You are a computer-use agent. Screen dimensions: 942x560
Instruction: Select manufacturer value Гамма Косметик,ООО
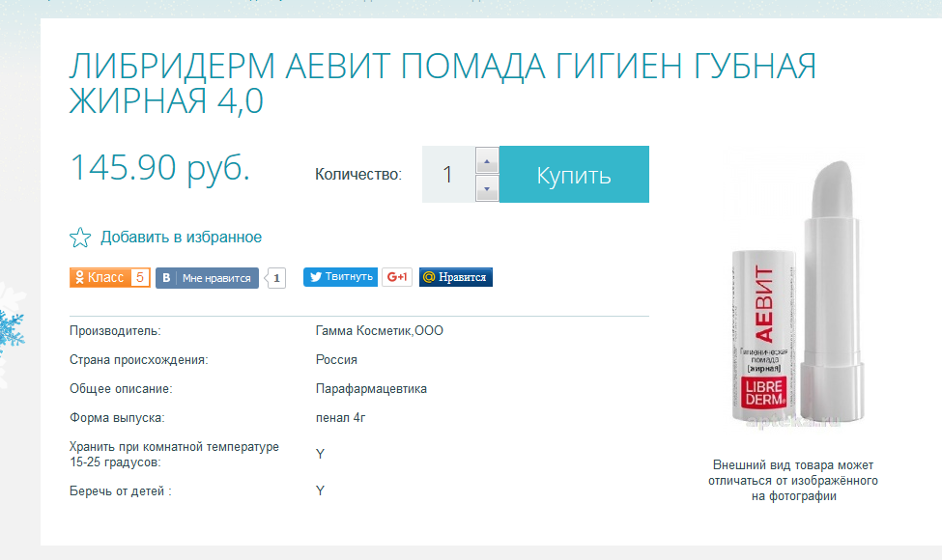380,331
